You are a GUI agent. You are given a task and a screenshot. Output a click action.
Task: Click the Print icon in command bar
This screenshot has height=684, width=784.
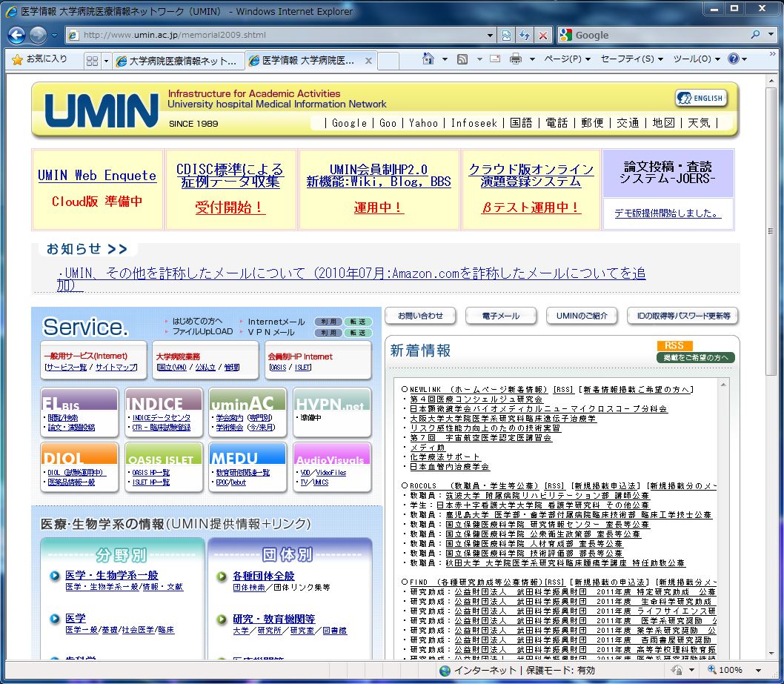click(515, 59)
